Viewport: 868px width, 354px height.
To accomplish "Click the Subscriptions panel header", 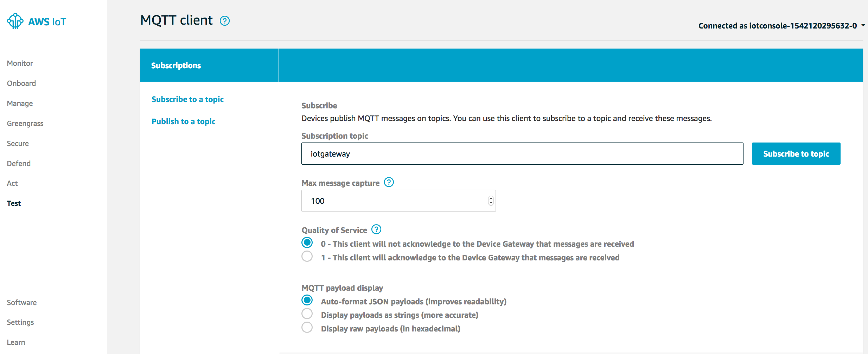I will 209,65.
